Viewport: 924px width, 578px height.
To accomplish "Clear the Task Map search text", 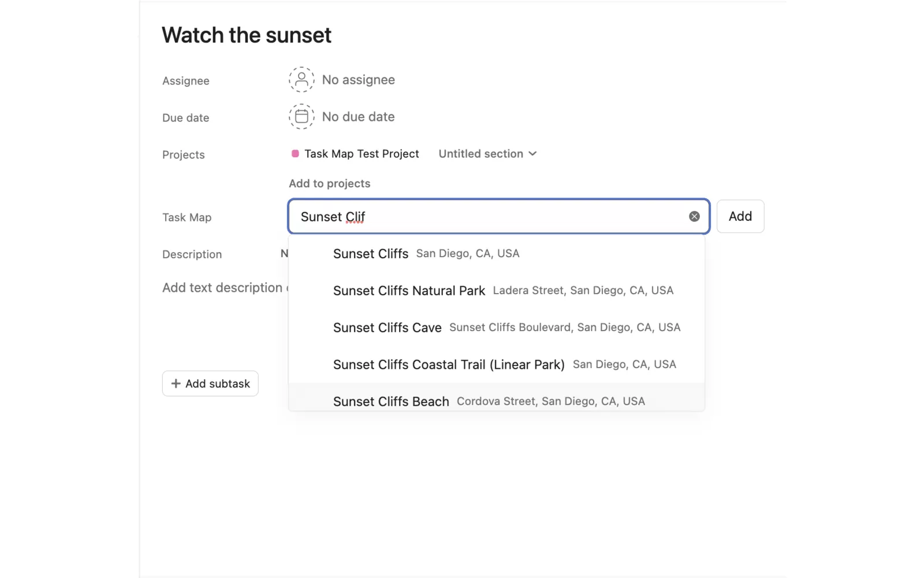I will tap(694, 216).
